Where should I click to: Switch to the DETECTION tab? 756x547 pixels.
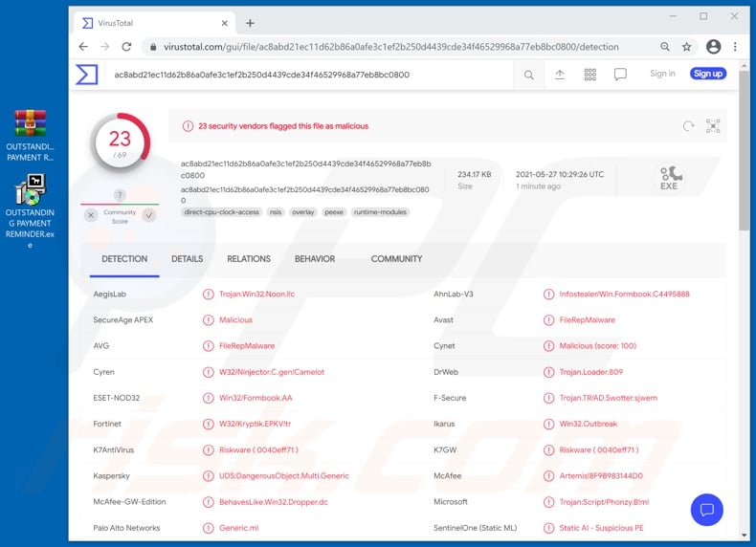click(x=124, y=259)
